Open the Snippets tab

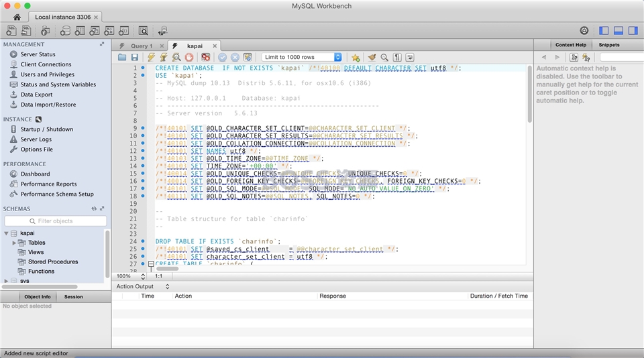click(609, 45)
